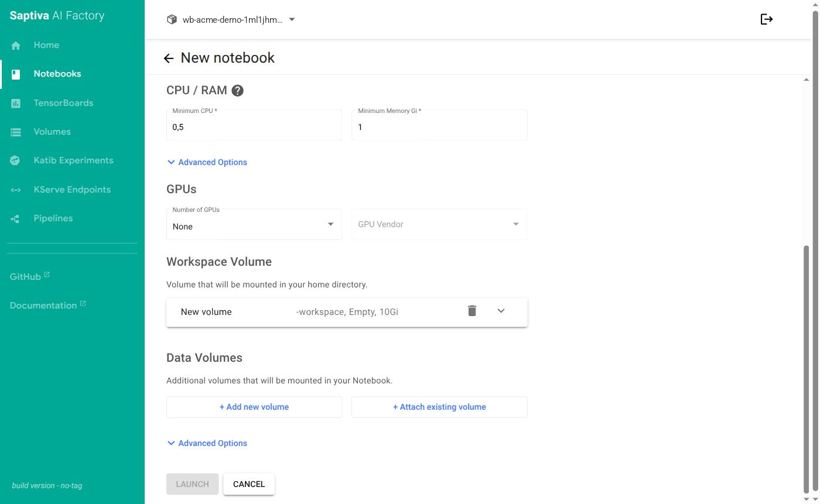Open the GitHub external link
820x504 pixels.
(29, 276)
